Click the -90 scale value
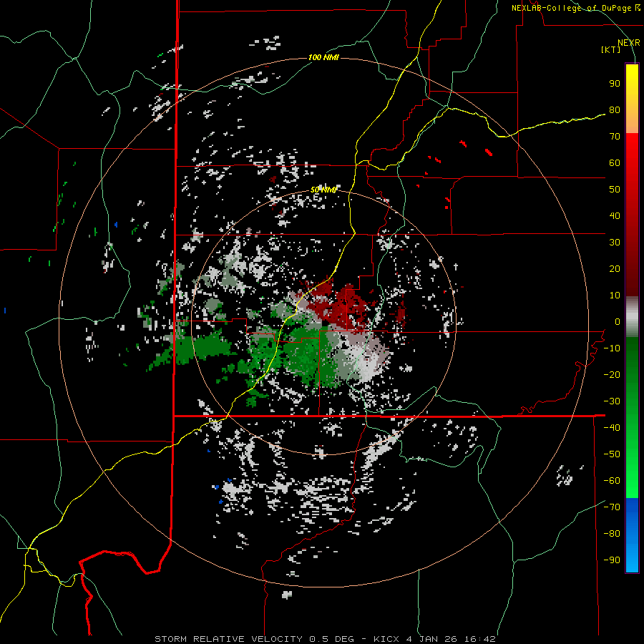The width and height of the screenshot is (644, 644). coord(612,560)
